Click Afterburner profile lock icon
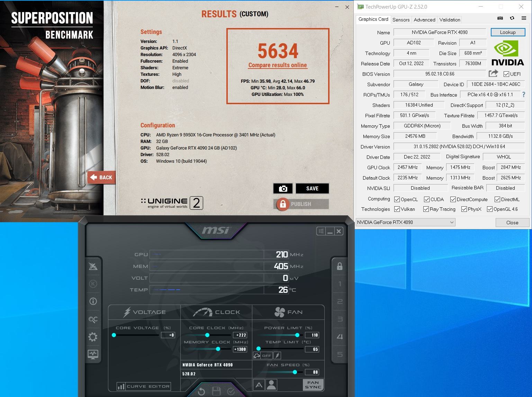 [x=340, y=266]
